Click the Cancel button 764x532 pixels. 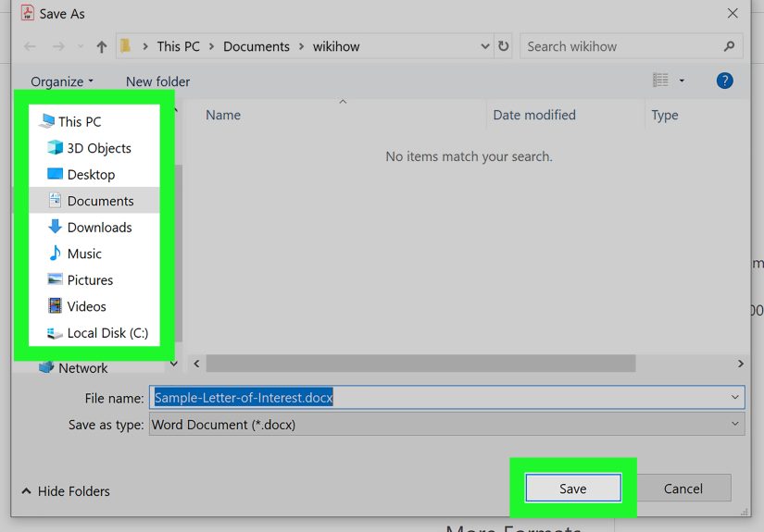click(x=683, y=489)
